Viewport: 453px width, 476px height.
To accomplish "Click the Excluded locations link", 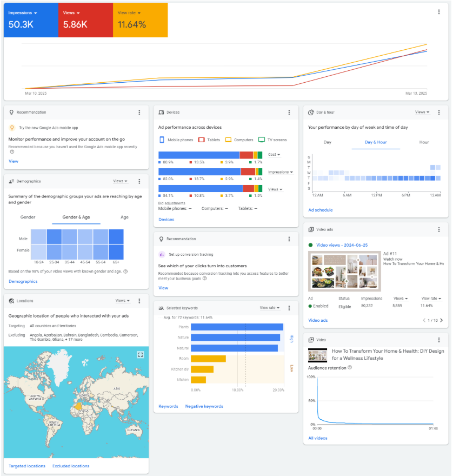I will tap(71, 466).
